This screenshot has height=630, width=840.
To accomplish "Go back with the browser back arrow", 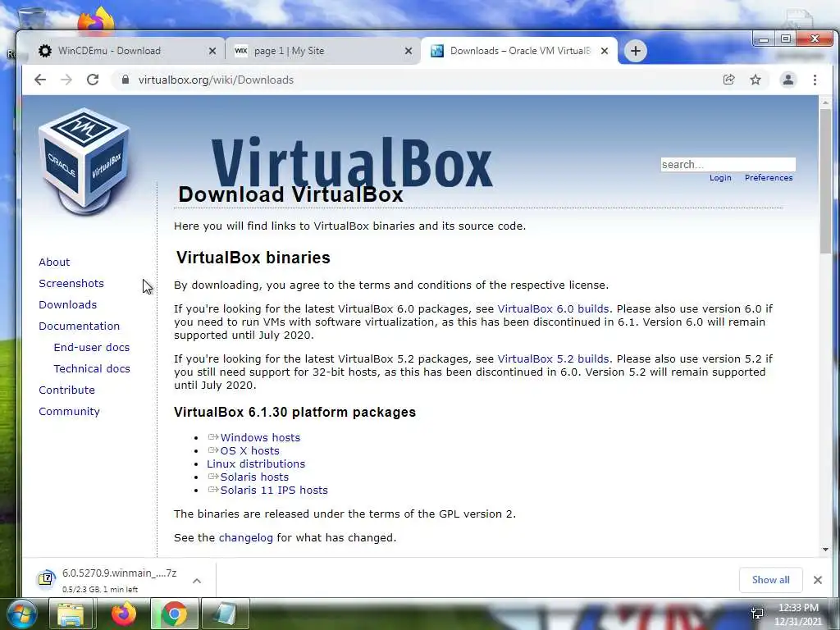I will pos(40,80).
